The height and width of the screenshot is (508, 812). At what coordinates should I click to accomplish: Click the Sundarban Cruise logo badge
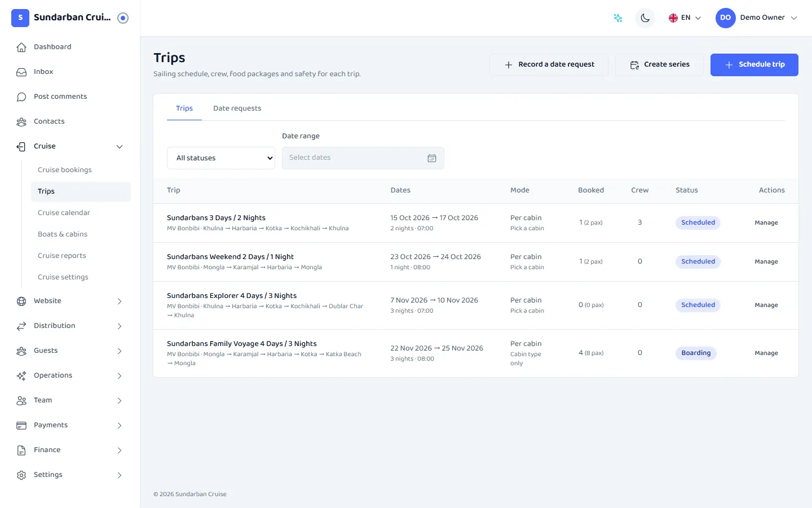[20, 17]
